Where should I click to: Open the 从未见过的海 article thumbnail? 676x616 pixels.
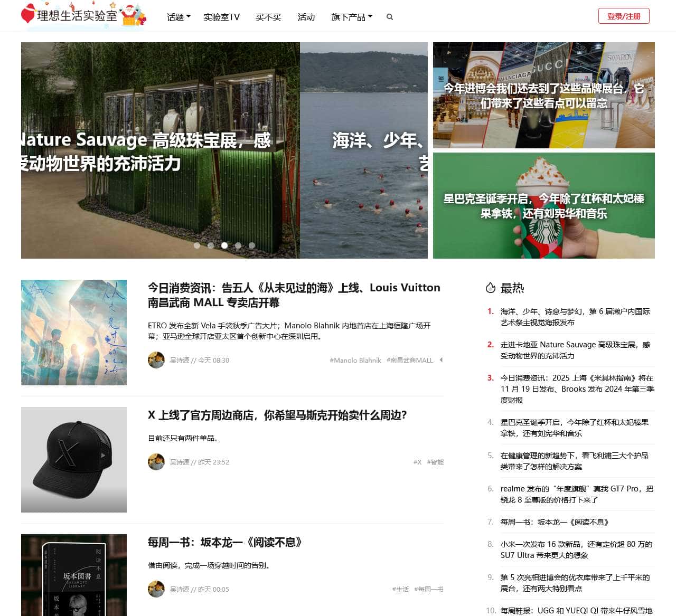point(74,333)
